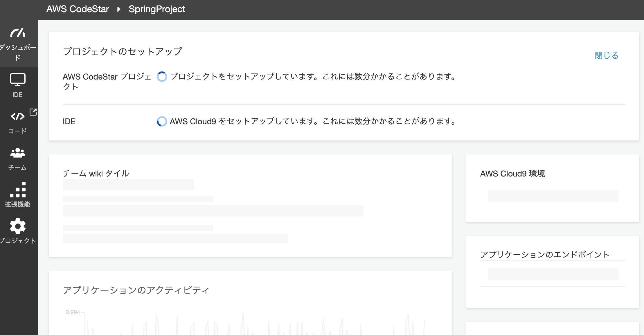Click the endpoint loading placeholder bar

pyautogui.click(x=553, y=274)
